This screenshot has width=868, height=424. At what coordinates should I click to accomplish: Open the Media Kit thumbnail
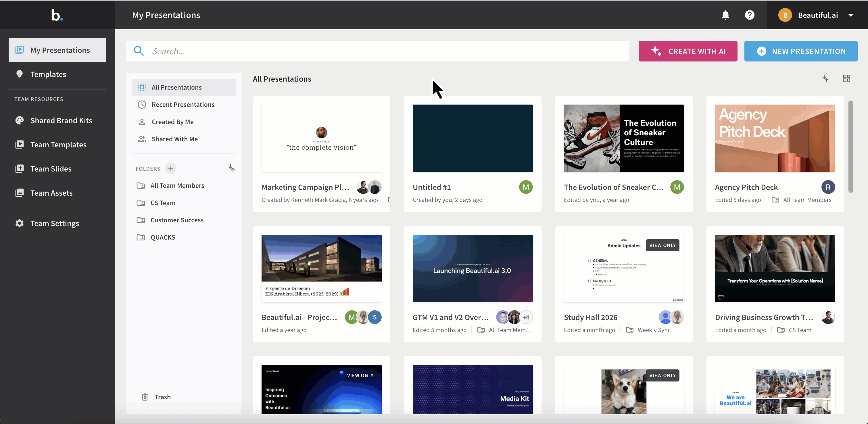coord(473,389)
